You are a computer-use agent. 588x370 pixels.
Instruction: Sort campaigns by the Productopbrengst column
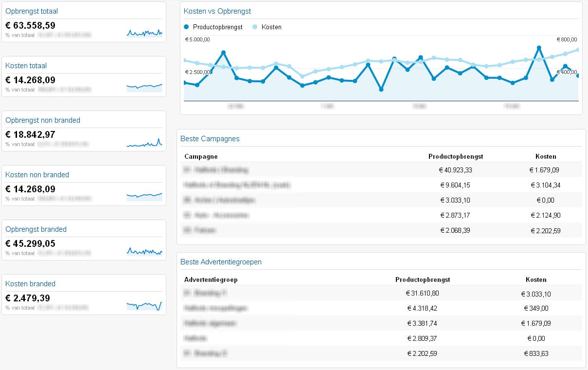(455, 156)
